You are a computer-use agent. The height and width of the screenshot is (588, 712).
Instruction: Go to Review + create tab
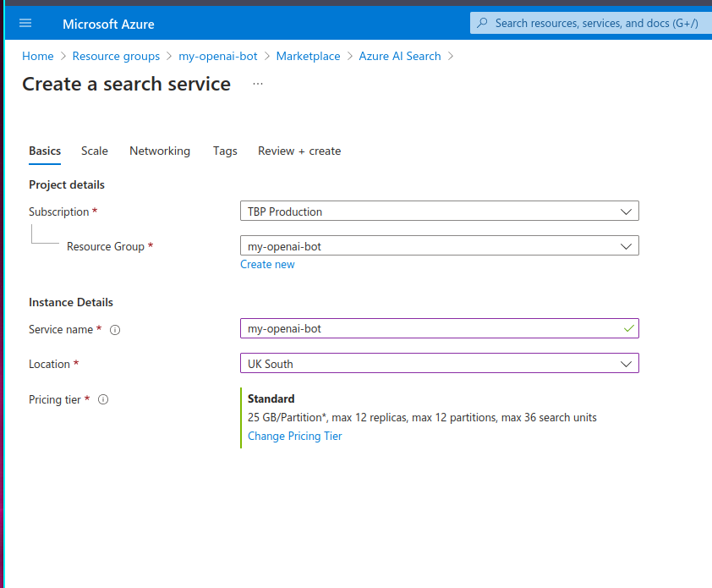(299, 151)
